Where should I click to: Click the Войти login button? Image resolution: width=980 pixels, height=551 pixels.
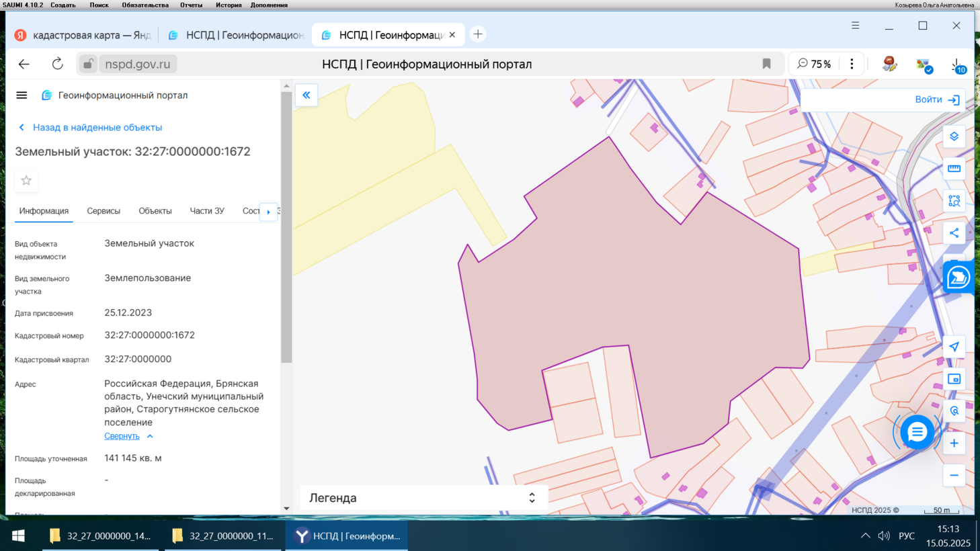coord(937,99)
